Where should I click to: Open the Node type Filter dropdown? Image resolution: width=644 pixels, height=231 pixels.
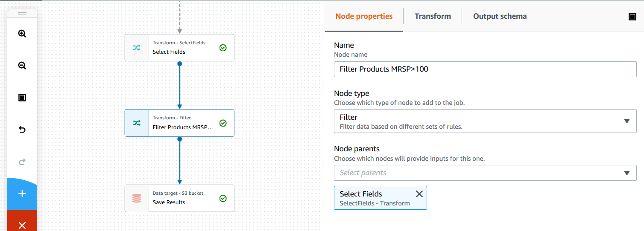pyautogui.click(x=485, y=121)
